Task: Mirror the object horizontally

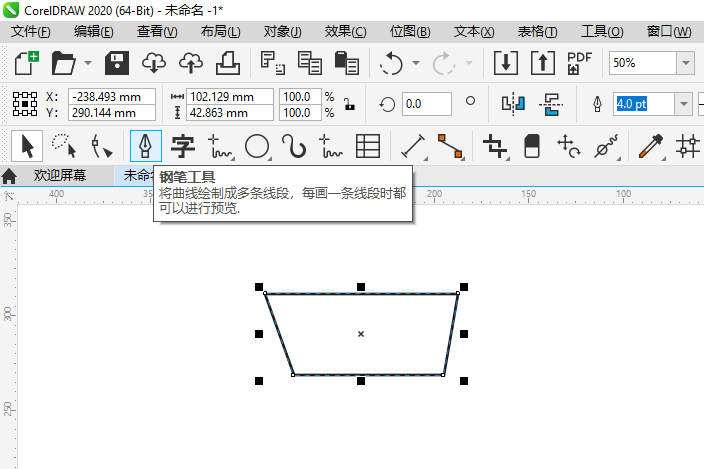Action: coord(513,104)
